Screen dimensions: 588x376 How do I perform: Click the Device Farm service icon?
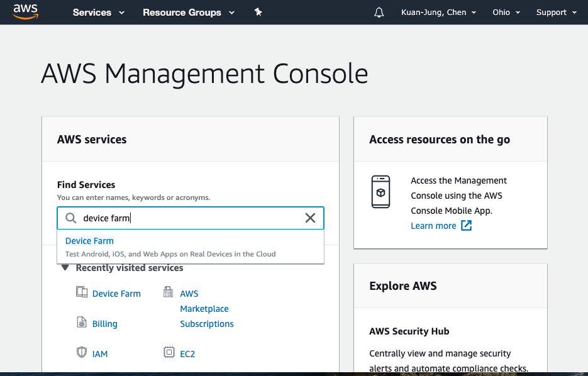(x=82, y=292)
